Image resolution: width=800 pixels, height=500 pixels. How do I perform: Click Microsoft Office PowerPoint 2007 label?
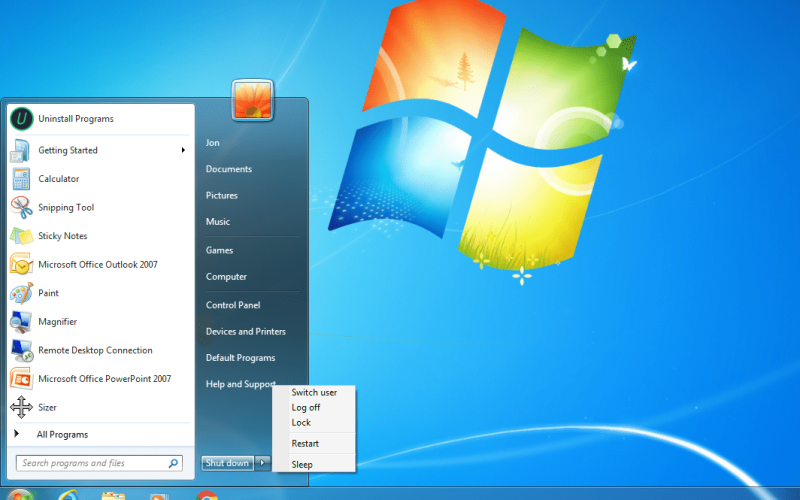pyautogui.click(x=105, y=379)
